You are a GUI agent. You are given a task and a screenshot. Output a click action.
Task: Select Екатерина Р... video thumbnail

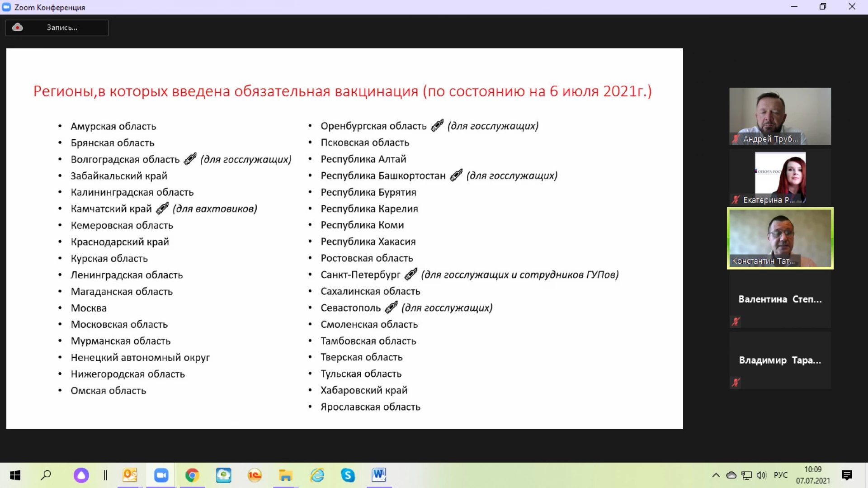click(780, 177)
